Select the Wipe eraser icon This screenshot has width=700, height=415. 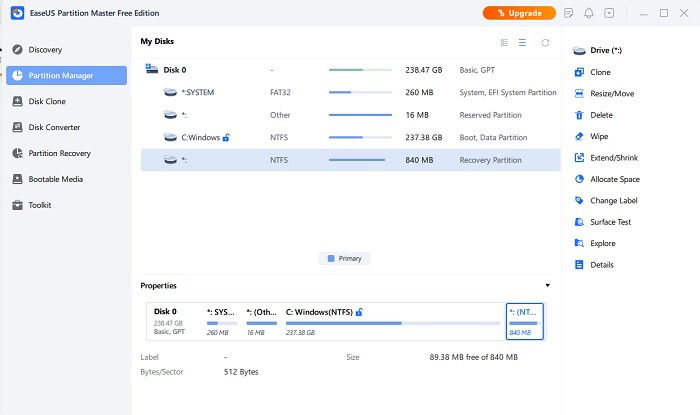coord(579,136)
